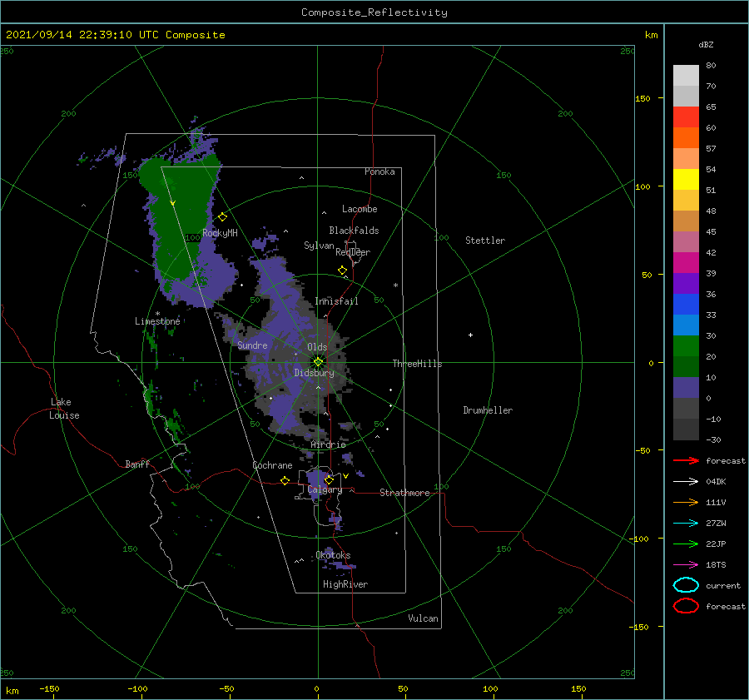This screenshot has height=700, width=749.
Task: Click the Drumheller town label
Action: pos(488,410)
